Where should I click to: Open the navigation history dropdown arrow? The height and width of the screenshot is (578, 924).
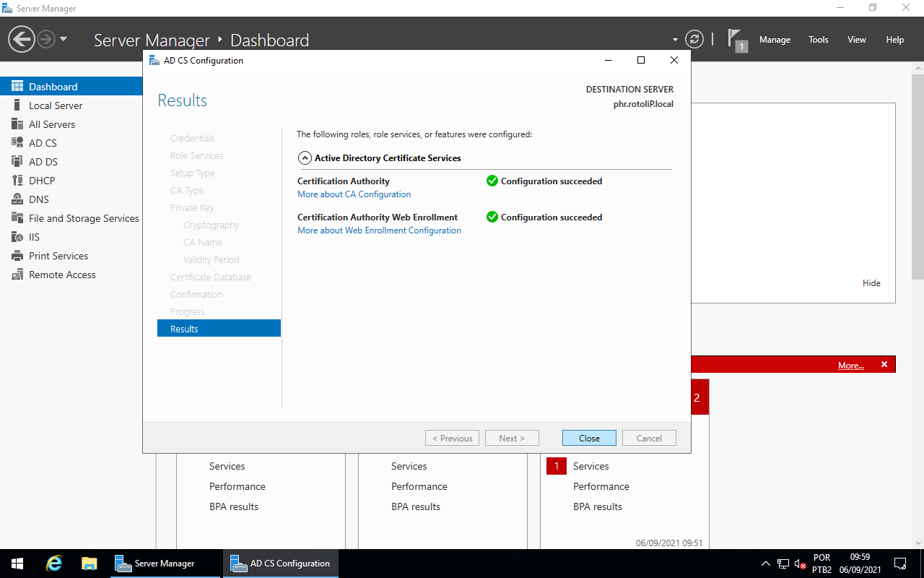coord(64,39)
